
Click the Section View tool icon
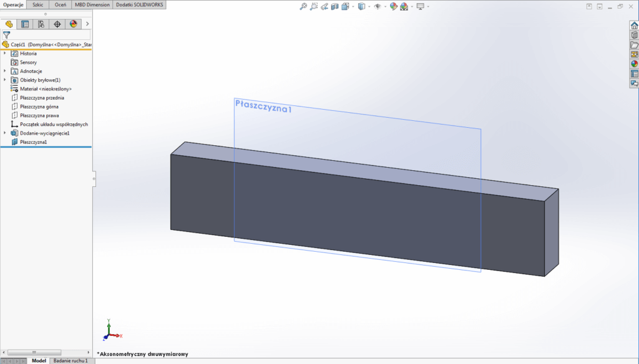(x=335, y=6)
